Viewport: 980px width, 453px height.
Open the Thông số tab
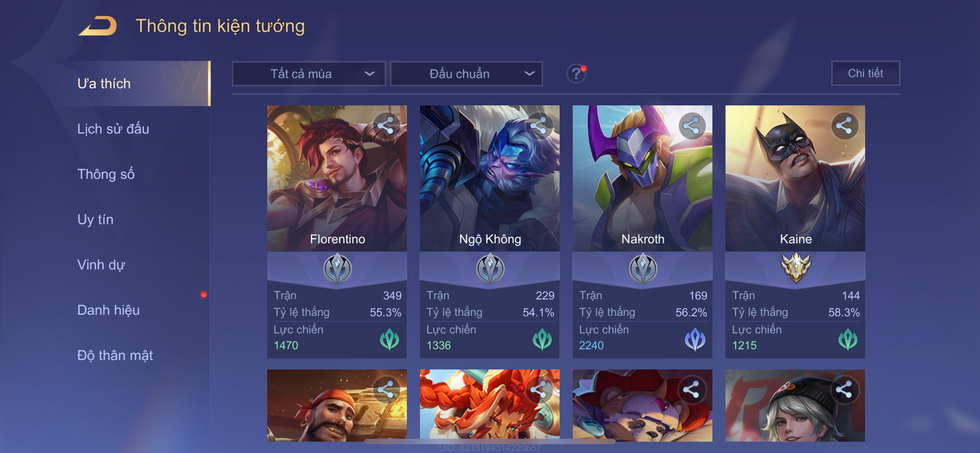click(x=106, y=174)
